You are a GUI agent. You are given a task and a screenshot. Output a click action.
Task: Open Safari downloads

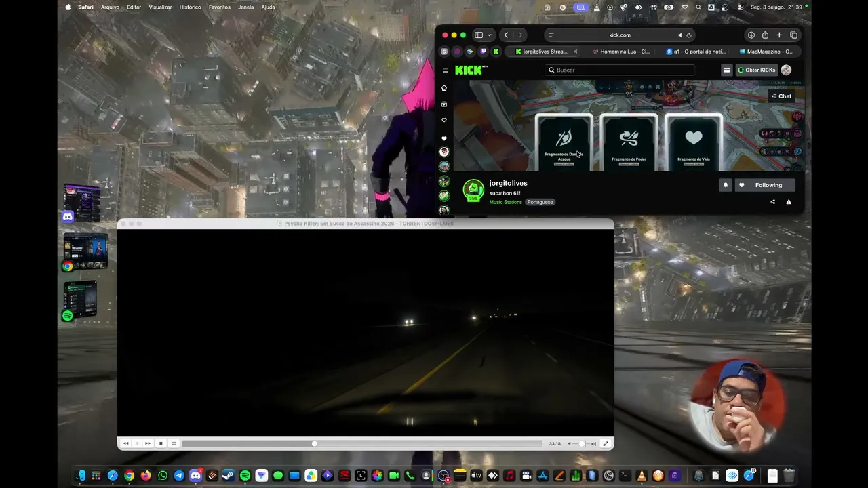click(751, 35)
